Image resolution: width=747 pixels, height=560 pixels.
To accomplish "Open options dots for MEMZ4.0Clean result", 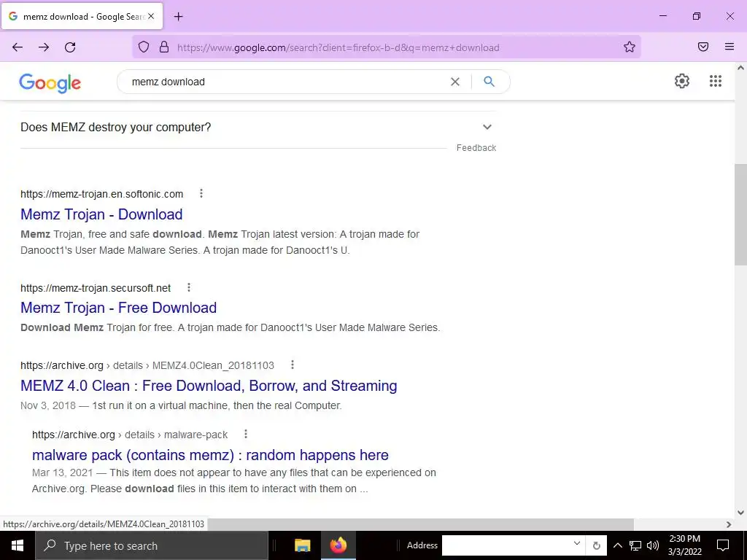I will (x=293, y=365).
